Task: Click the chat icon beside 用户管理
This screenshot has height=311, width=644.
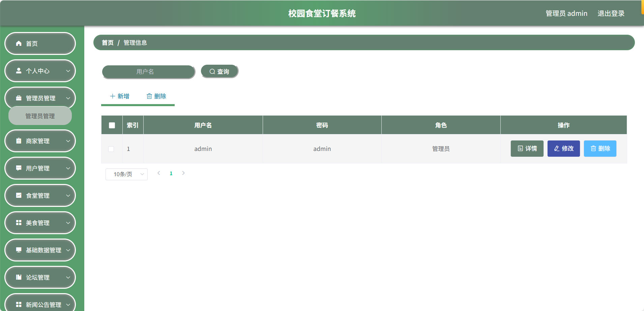Action: point(19,168)
